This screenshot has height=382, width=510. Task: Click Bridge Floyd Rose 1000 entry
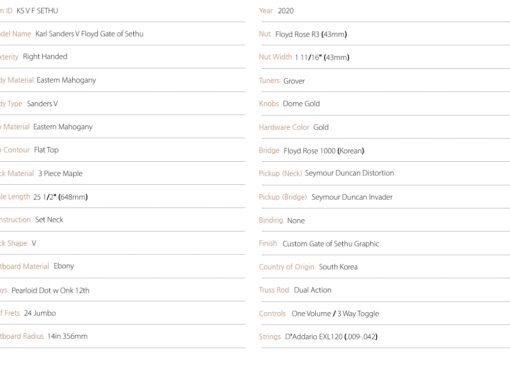pyautogui.click(x=311, y=151)
